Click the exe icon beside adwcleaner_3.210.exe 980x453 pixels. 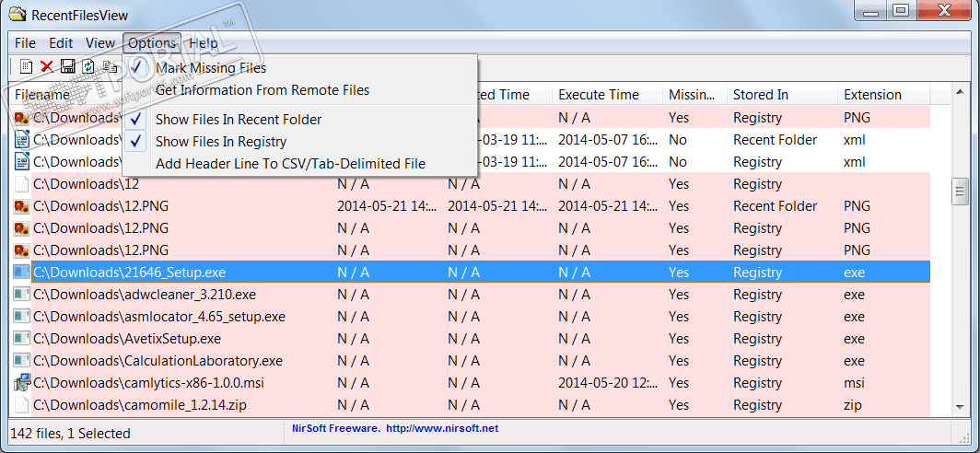tap(22, 295)
